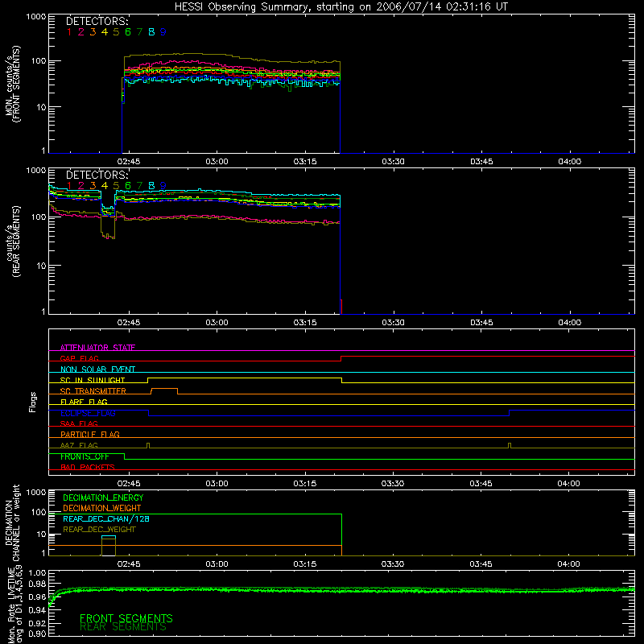Screen dimensions: 644x644
Task: Click '1.00' value on livetime axis
Action: [x=37, y=572]
